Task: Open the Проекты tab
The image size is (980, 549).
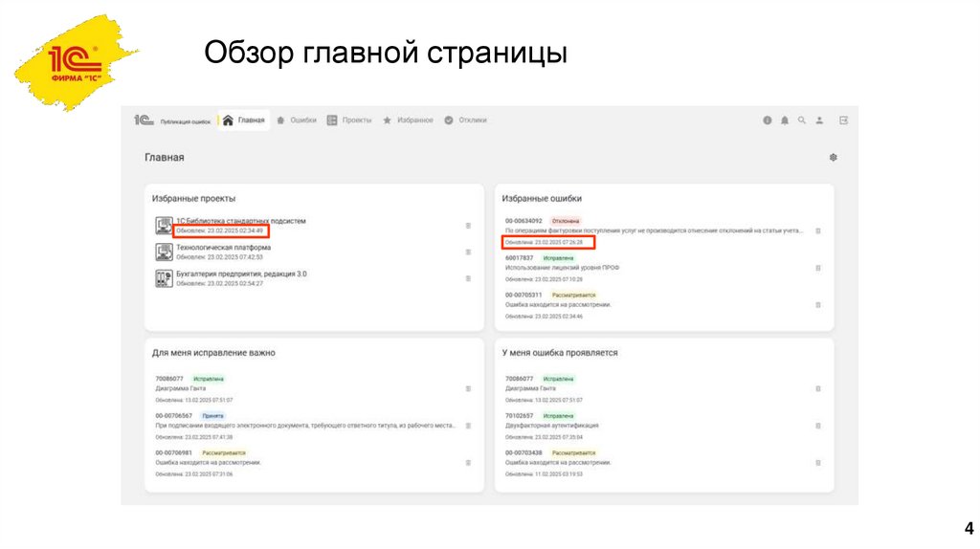Action: coord(349,120)
